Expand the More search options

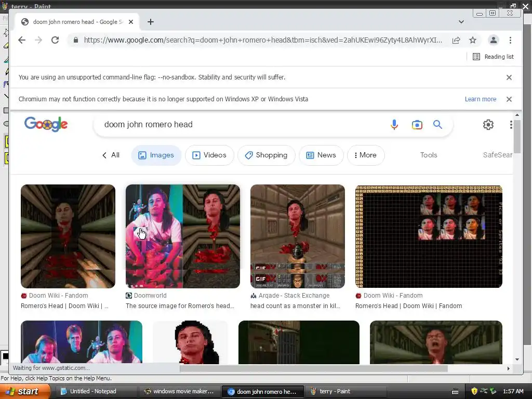click(x=366, y=155)
